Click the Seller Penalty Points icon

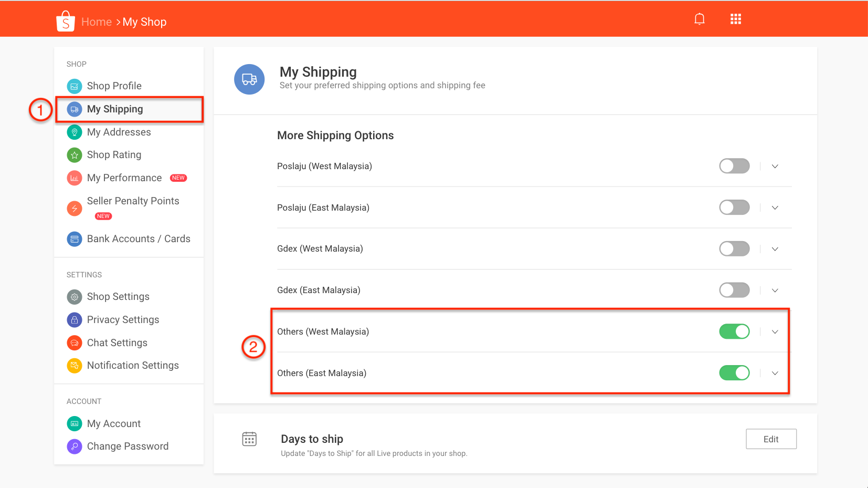tap(75, 209)
